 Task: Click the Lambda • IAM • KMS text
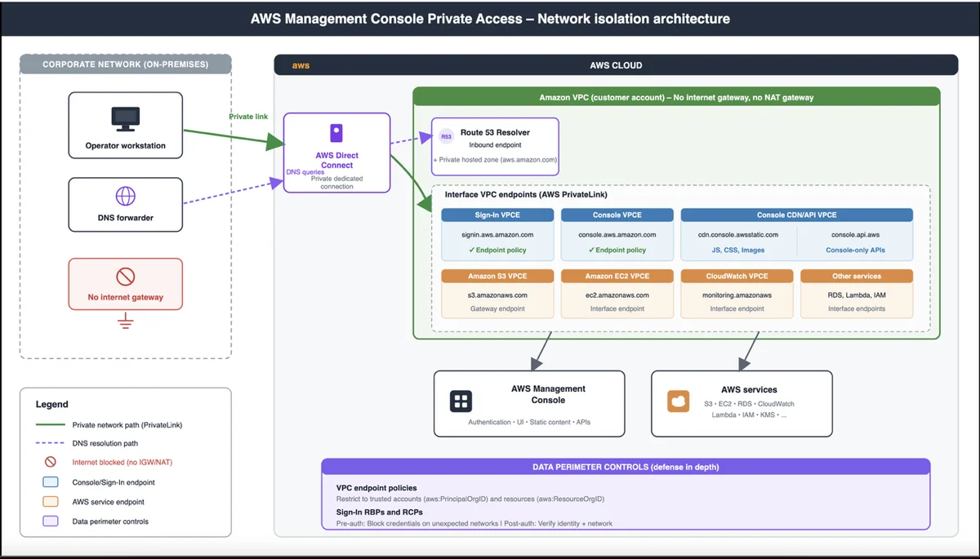point(750,415)
